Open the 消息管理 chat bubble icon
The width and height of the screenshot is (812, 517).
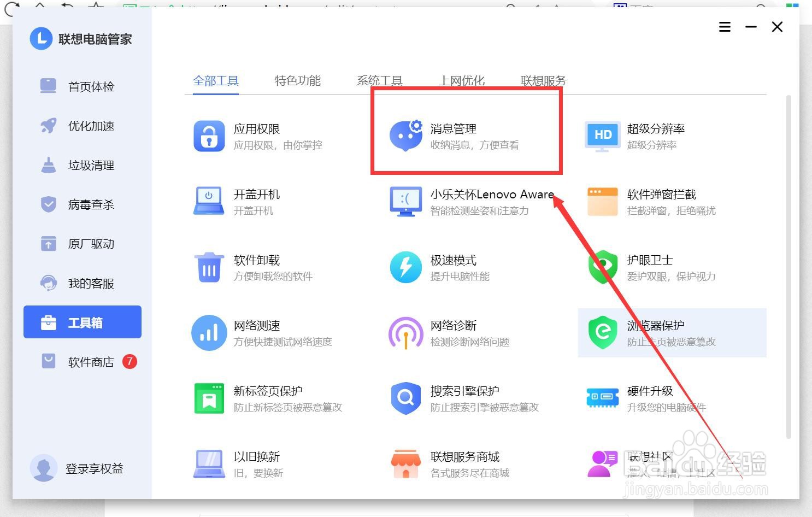pos(405,136)
